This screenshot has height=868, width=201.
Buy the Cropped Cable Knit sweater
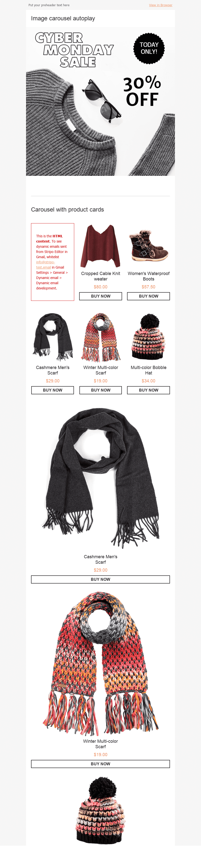100,296
